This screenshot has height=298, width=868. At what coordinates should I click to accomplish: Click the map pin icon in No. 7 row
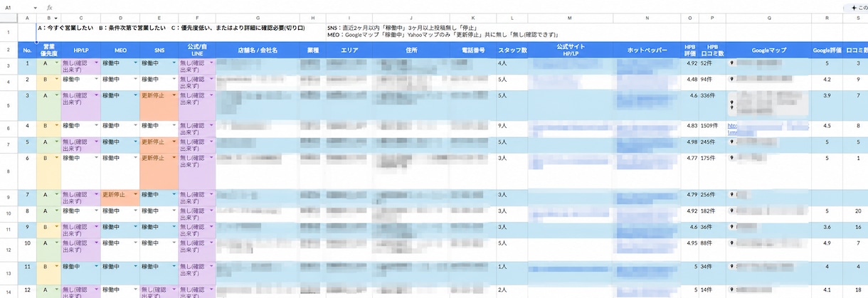point(731,194)
